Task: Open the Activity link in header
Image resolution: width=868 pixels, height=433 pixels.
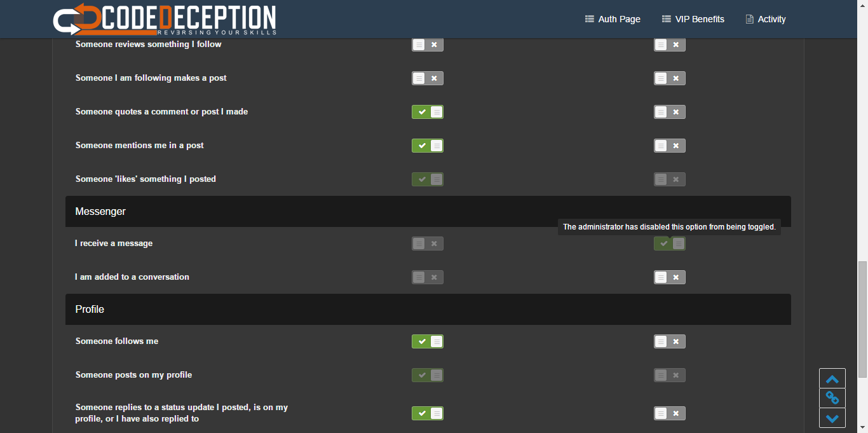Action: 766,19
